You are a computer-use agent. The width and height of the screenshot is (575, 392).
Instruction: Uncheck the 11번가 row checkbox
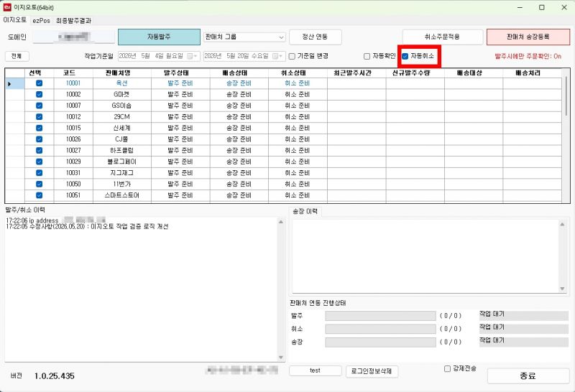40,184
